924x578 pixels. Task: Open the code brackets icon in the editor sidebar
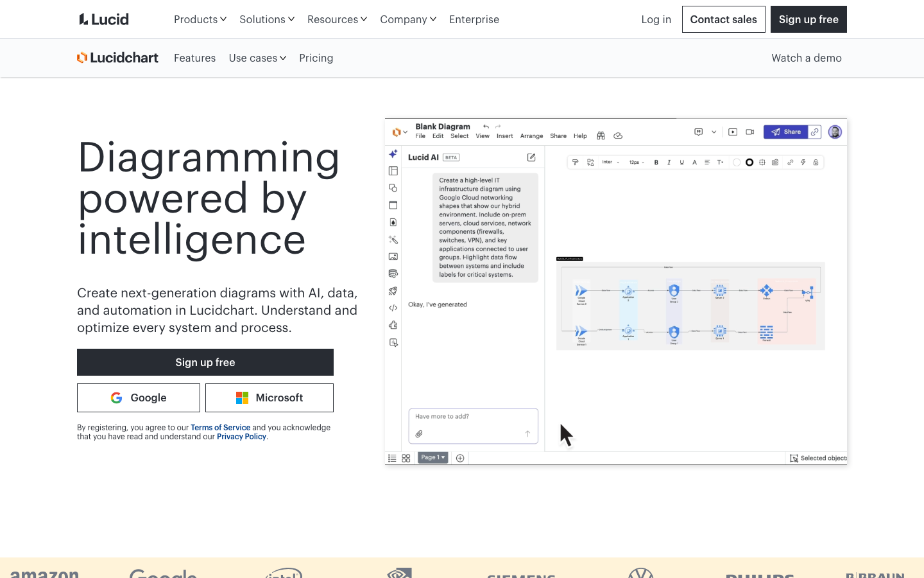(393, 308)
